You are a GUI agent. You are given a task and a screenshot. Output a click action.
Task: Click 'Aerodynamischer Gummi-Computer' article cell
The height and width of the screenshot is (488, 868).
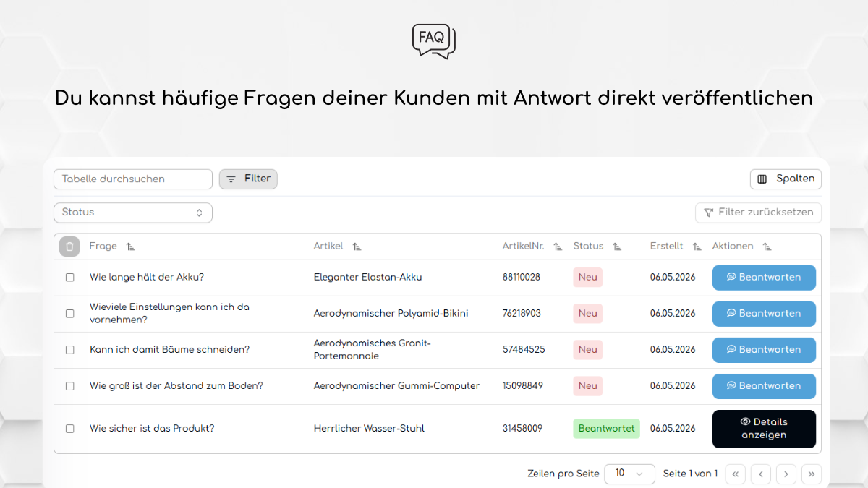396,386
